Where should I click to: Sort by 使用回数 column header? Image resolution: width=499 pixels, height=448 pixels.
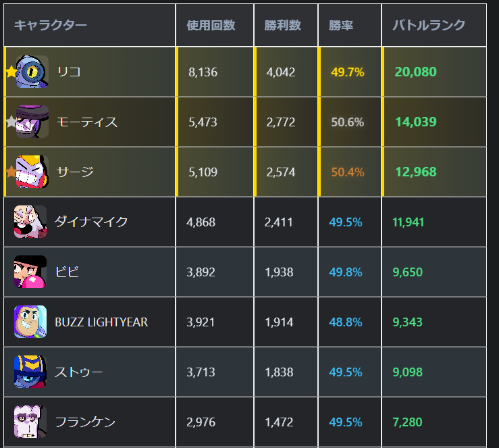point(211,25)
